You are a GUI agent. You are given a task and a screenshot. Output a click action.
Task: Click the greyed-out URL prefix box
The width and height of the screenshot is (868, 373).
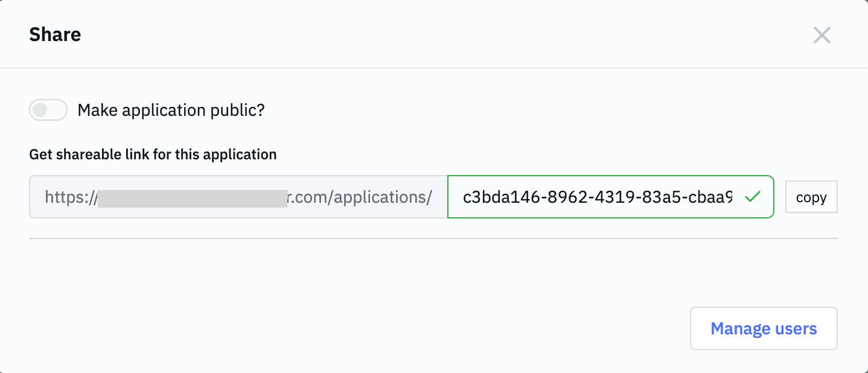click(238, 197)
